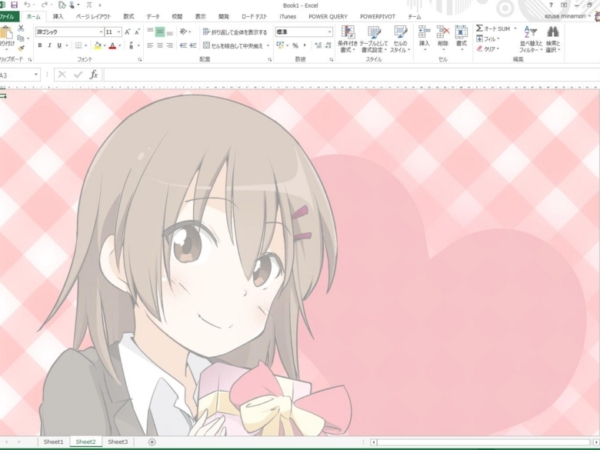
Task: Add a new sheet with plus button
Action: 152,442
